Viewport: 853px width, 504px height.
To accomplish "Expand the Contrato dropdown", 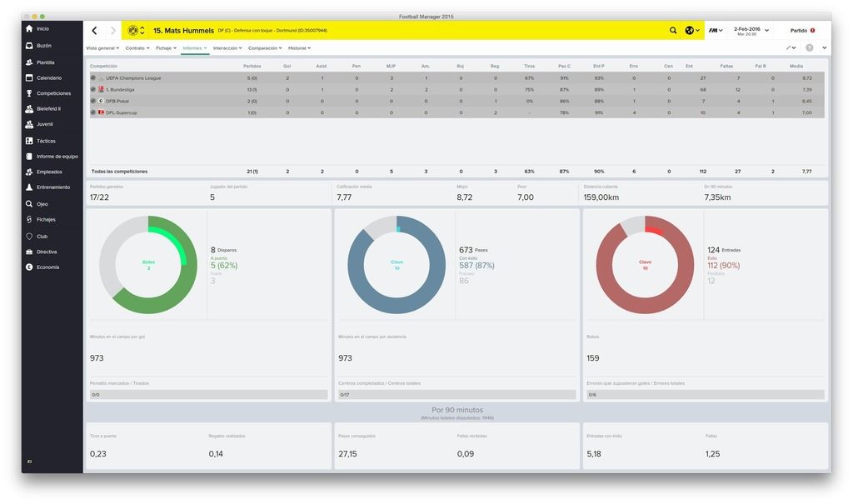I will (x=137, y=47).
